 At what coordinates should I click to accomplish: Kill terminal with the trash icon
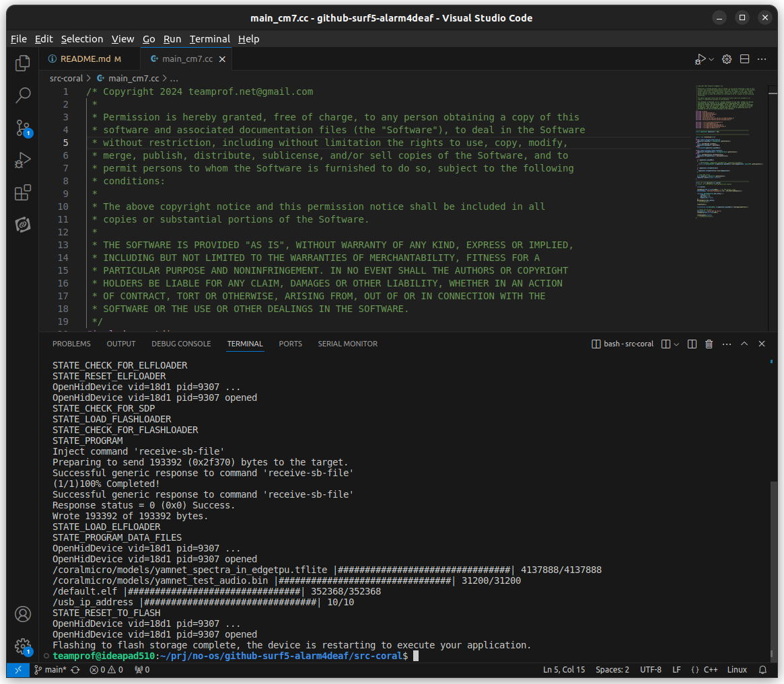click(709, 344)
